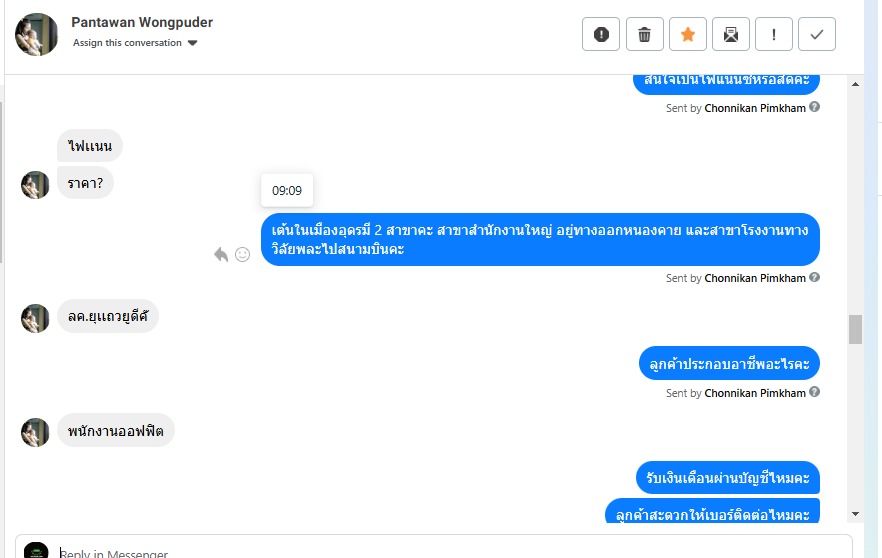This screenshot has height=558, width=882.
Task: Click help icon beside top Chonnikan Pimkham
Action: [814, 107]
